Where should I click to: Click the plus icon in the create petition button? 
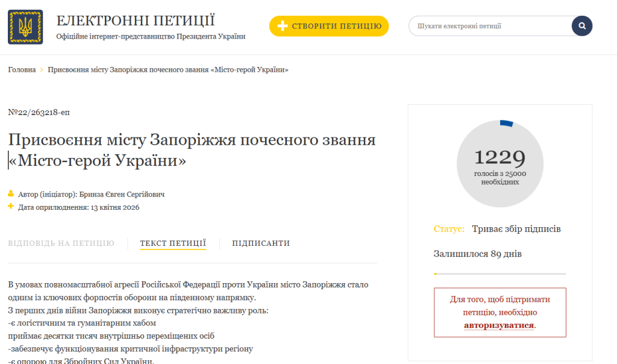pos(283,26)
